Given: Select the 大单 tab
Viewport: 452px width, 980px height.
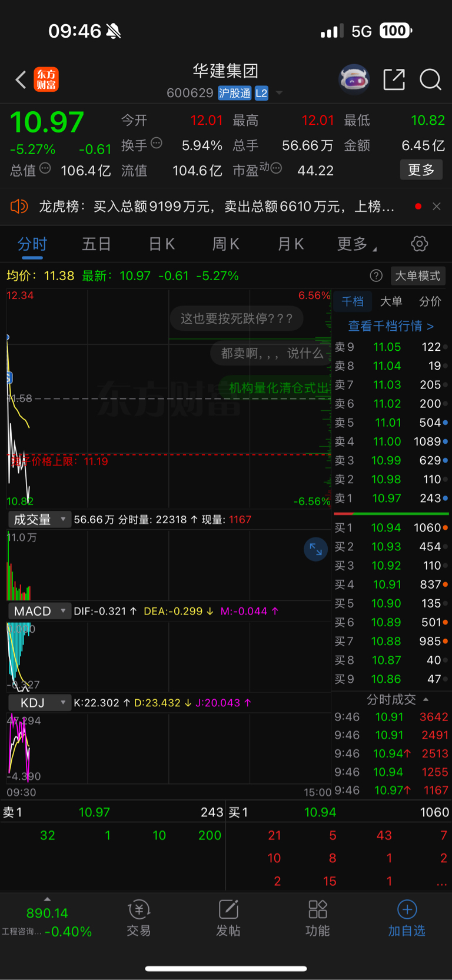Looking at the screenshot, I should click(391, 301).
